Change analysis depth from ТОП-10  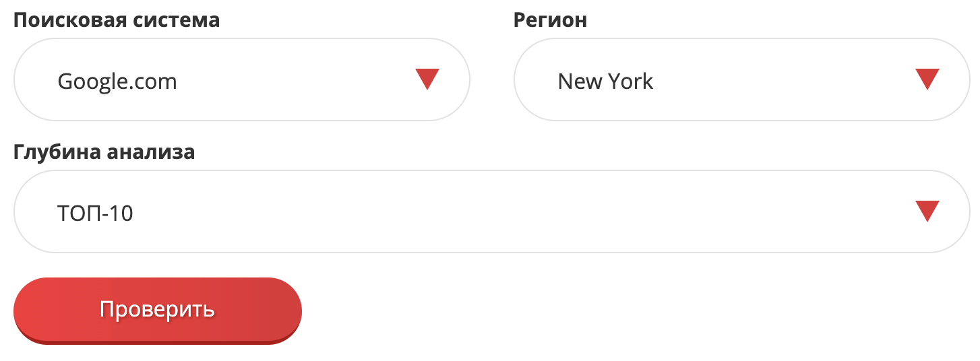tap(492, 211)
